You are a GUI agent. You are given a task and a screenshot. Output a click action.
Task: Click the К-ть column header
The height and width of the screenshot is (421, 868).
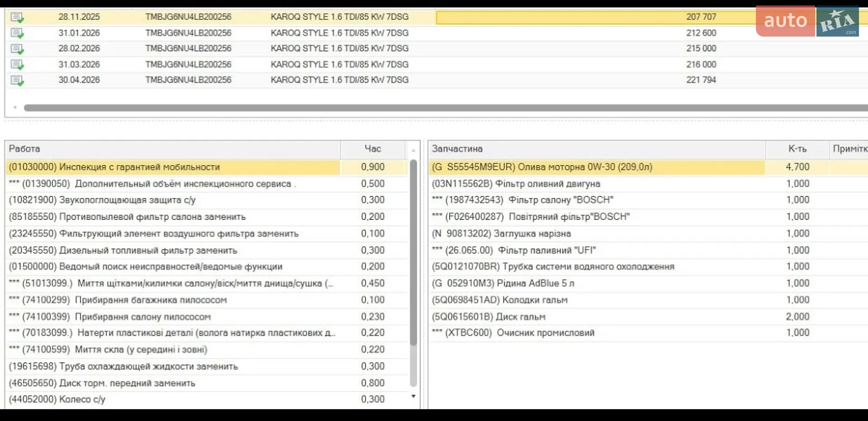point(797,149)
